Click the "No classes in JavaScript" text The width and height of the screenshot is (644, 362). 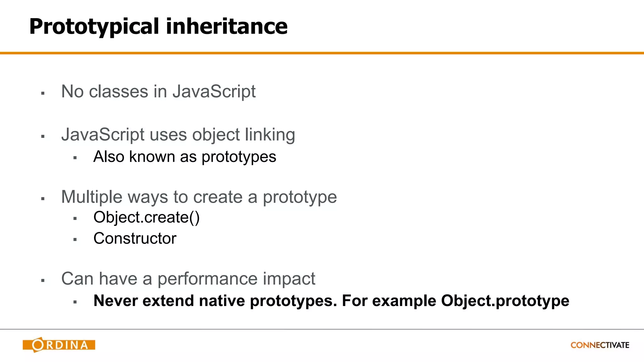point(158,91)
